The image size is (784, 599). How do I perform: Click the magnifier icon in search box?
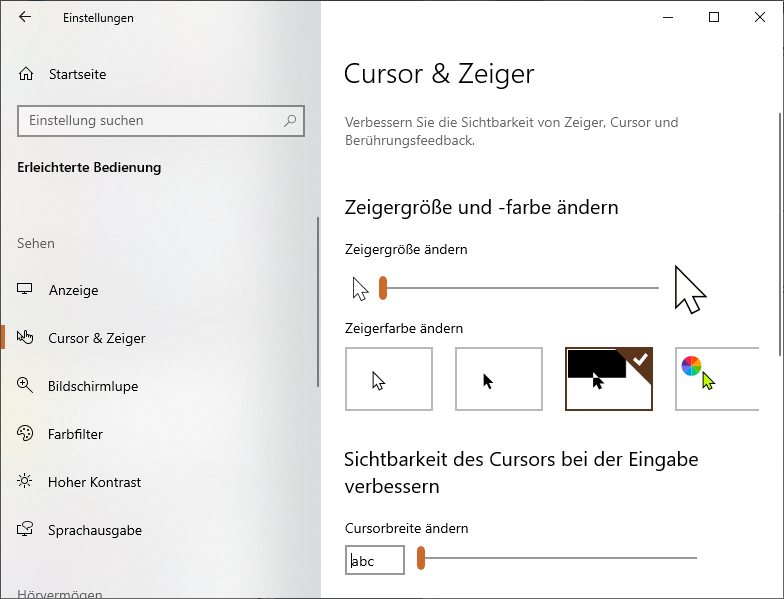click(290, 120)
